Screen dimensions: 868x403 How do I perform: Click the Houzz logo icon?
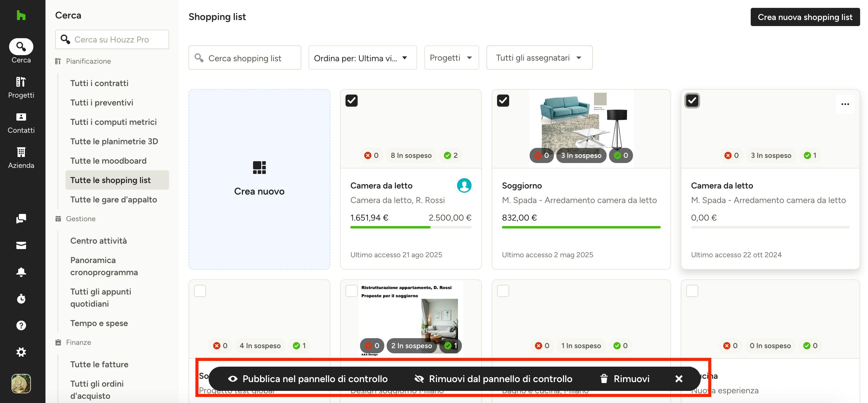[x=21, y=15]
